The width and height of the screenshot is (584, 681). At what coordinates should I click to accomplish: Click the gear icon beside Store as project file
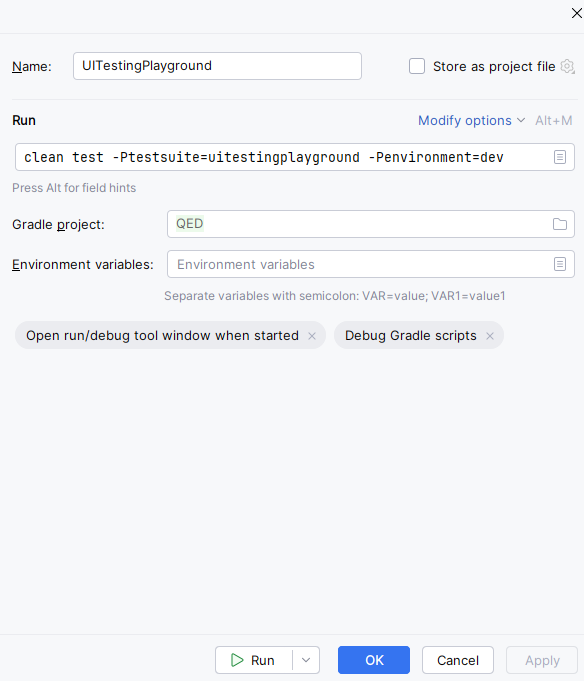click(x=567, y=66)
